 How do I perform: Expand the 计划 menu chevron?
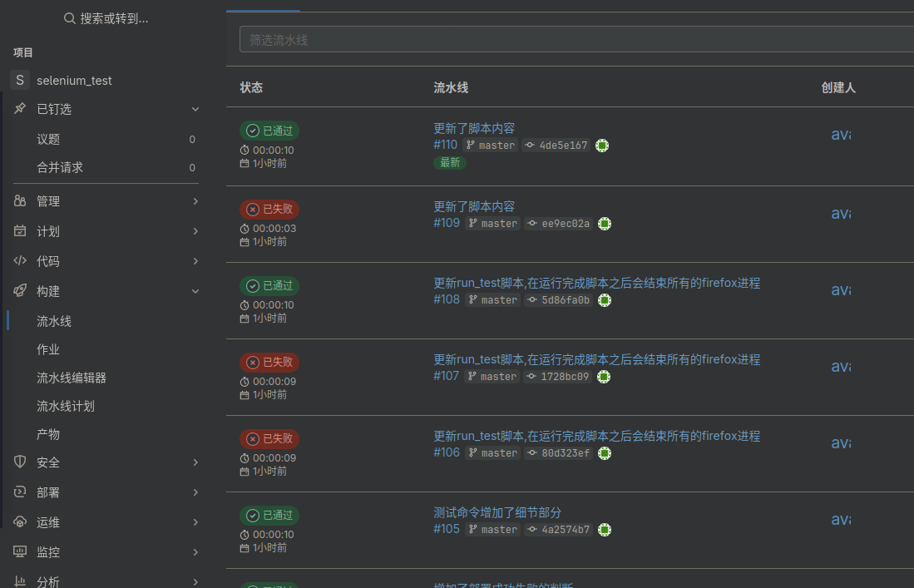coord(195,231)
